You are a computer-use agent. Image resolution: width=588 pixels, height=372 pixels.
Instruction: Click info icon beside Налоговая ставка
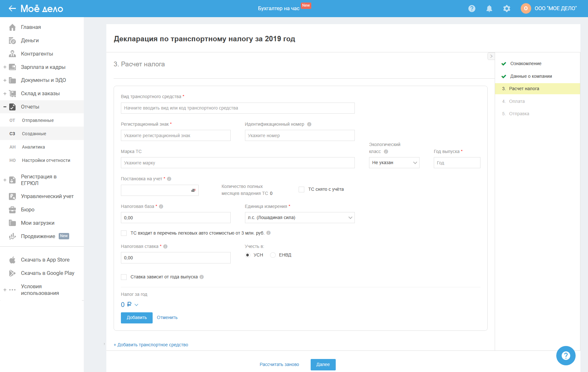tap(165, 247)
